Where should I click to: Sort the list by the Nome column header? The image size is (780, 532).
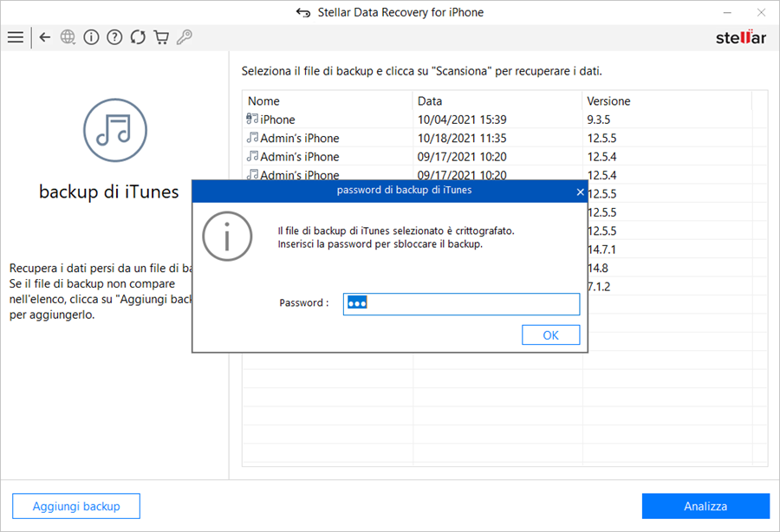tap(328, 101)
